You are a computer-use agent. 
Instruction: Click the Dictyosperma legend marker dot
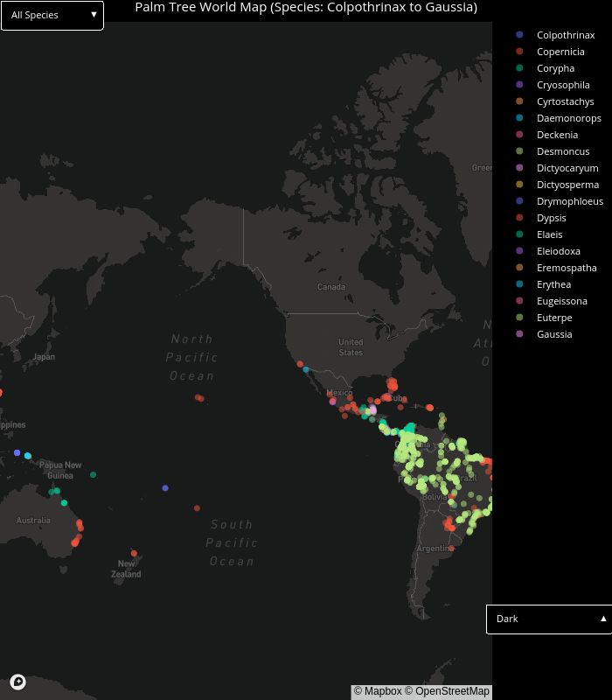click(x=519, y=185)
